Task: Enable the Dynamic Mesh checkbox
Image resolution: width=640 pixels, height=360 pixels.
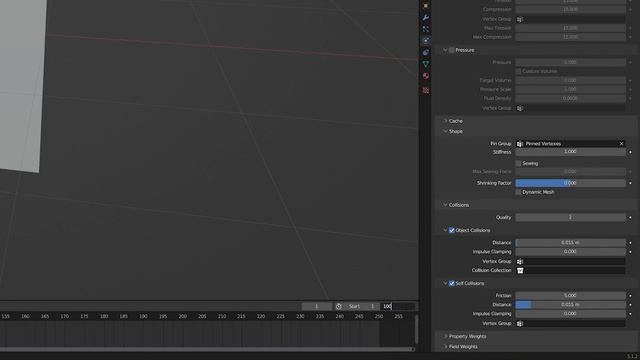Action: tap(518, 192)
